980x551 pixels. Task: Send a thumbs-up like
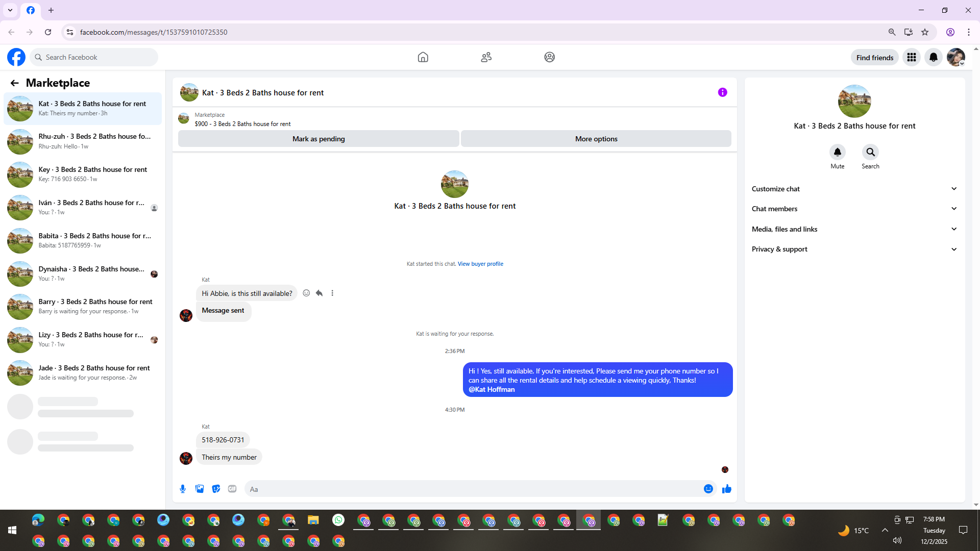point(726,489)
